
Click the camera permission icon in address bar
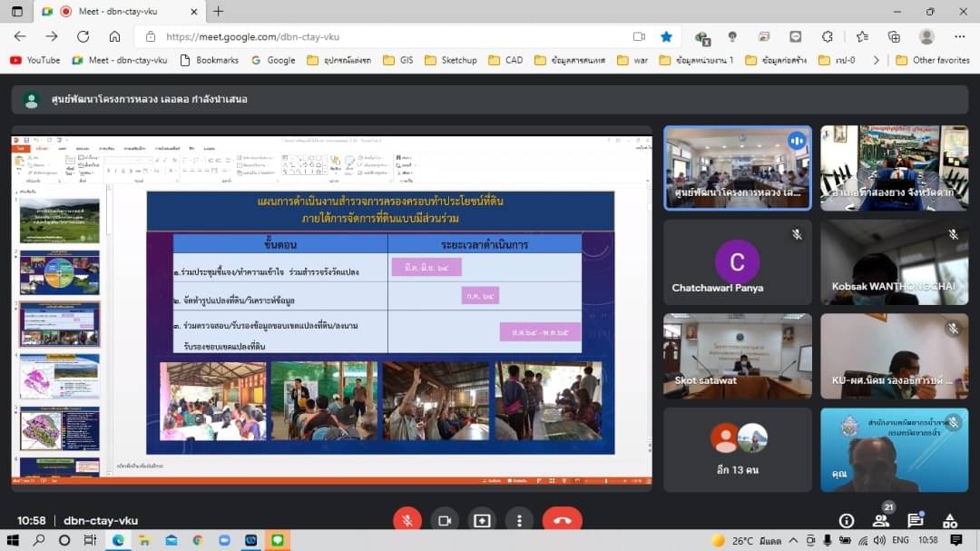pos(639,37)
